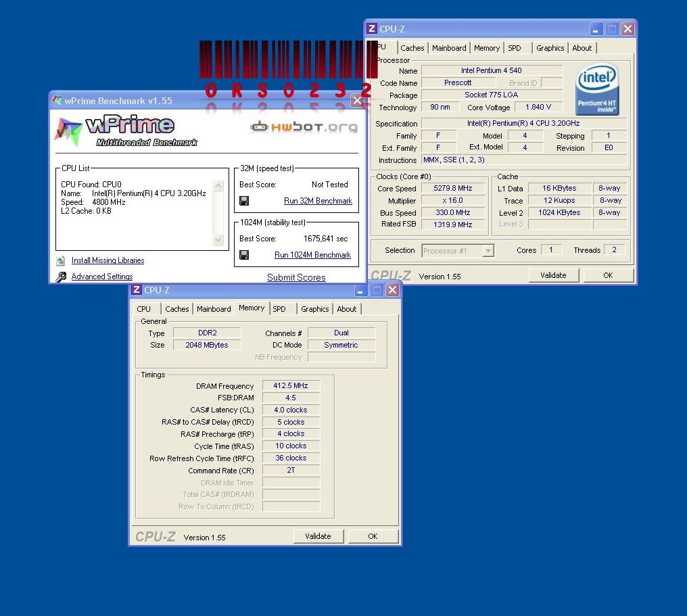Viewport: 687px width, 616px height.
Task: Minimize the upper CPU-Z window
Action: (596, 29)
